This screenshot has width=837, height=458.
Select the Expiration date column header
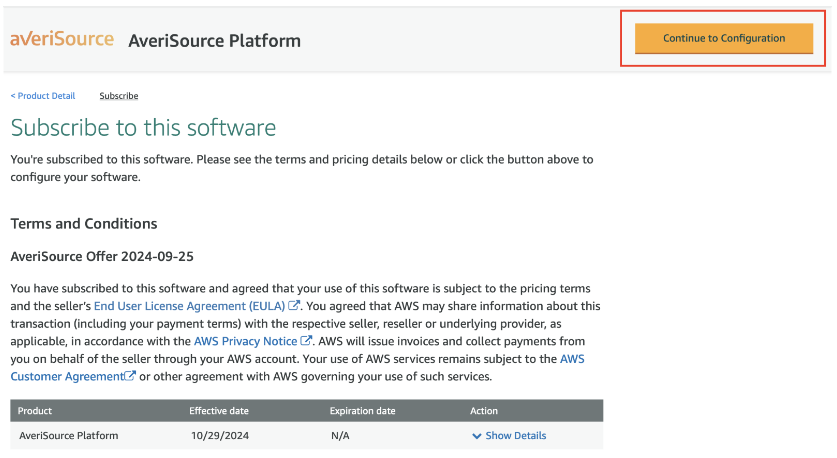click(x=362, y=410)
